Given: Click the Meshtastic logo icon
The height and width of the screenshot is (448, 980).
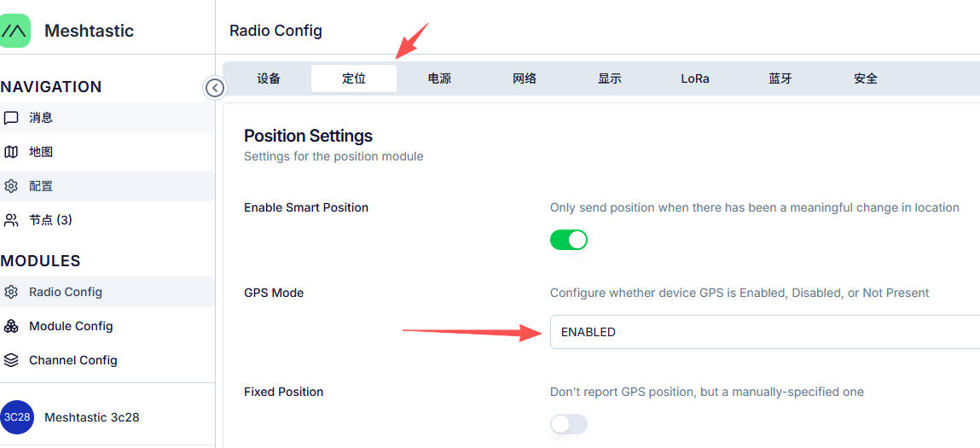Looking at the screenshot, I should pyautogui.click(x=14, y=31).
